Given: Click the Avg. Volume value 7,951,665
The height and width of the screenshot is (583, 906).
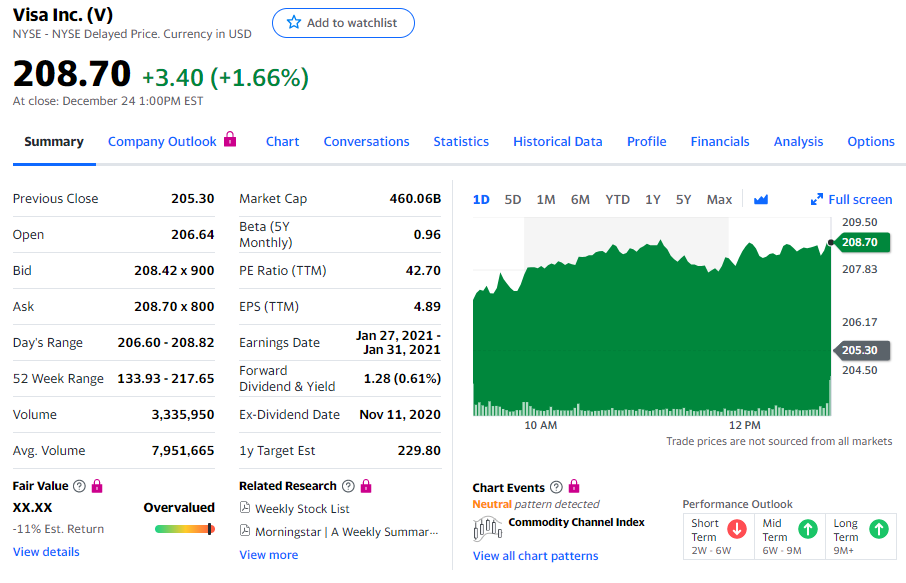Looking at the screenshot, I should [183, 451].
